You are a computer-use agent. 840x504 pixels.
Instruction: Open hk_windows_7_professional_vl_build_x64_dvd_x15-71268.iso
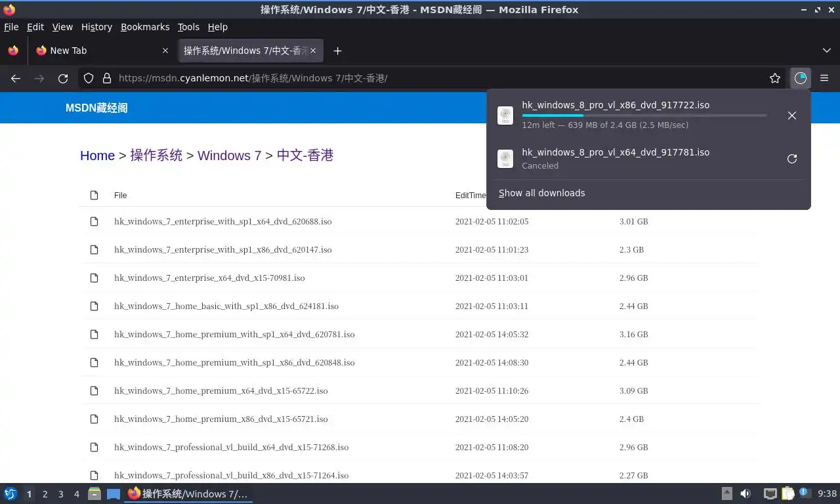click(231, 448)
